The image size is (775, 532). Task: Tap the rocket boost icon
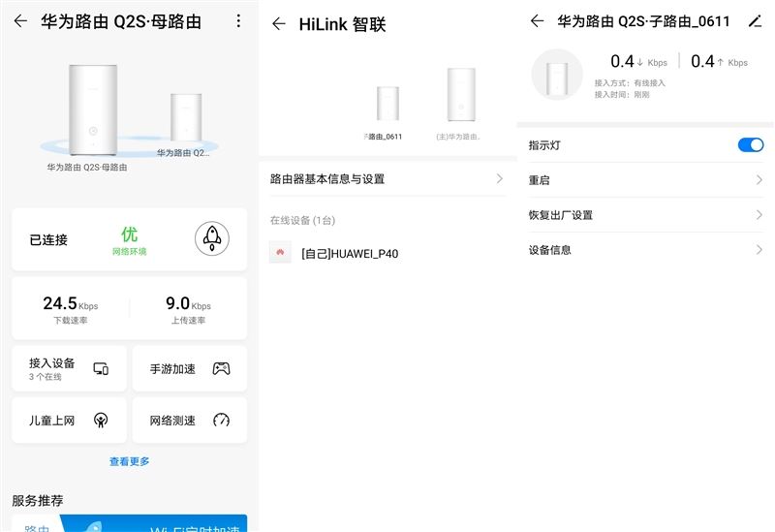click(x=210, y=237)
